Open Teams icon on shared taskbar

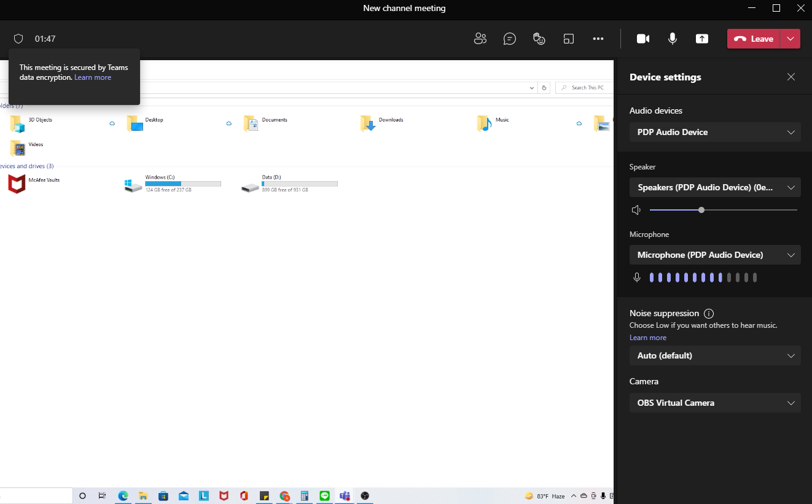(x=345, y=496)
